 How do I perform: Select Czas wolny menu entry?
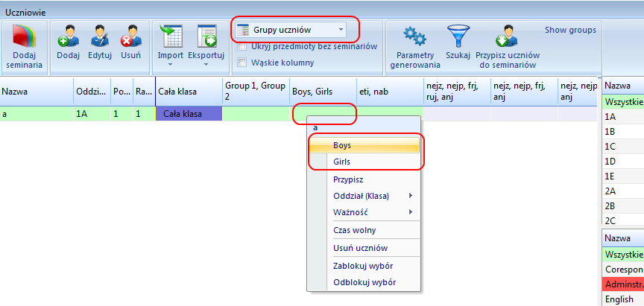pyautogui.click(x=364, y=230)
